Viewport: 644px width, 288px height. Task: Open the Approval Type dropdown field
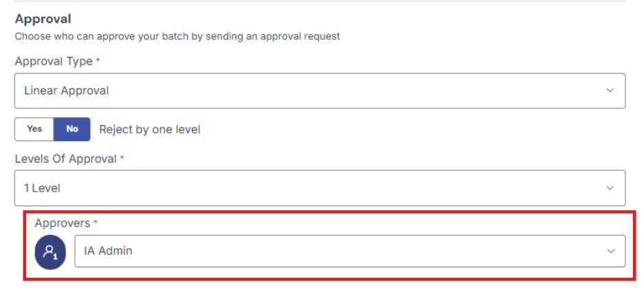point(320,91)
